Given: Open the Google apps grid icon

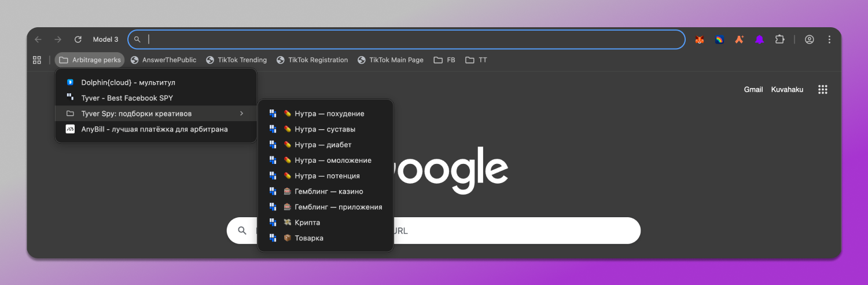Looking at the screenshot, I should [822, 89].
